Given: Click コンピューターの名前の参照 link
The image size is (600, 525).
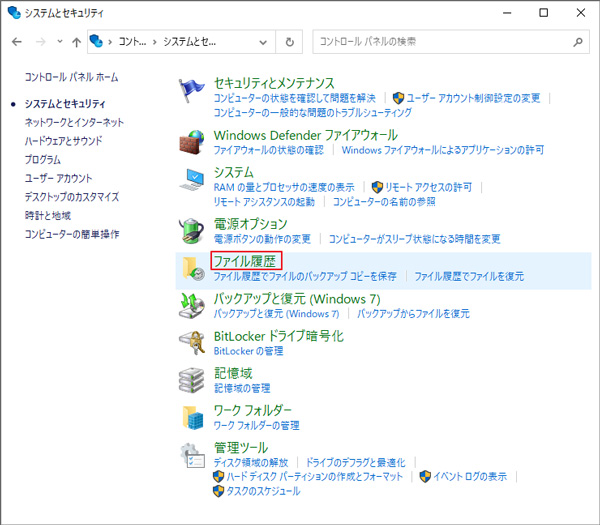Looking at the screenshot, I should (x=384, y=202).
